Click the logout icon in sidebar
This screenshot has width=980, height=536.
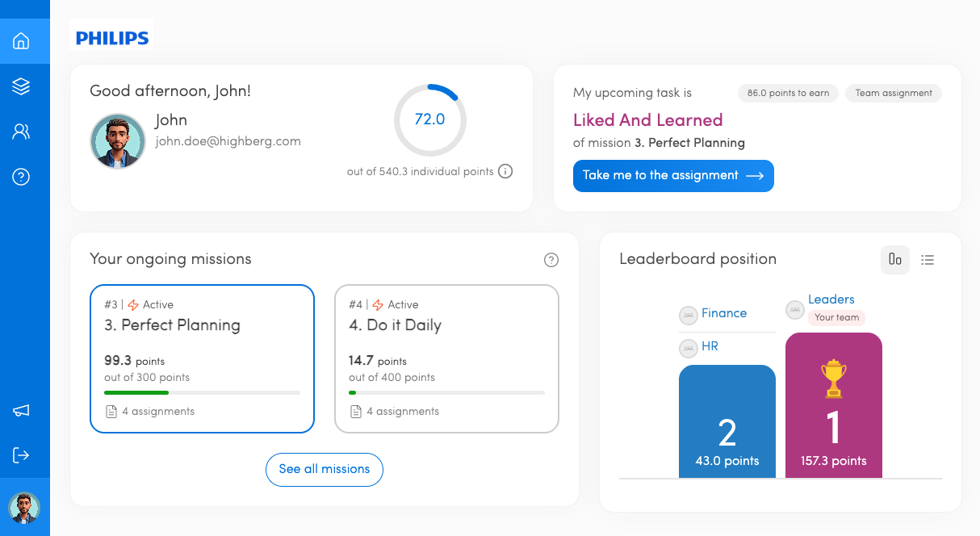(x=22, y=455)
